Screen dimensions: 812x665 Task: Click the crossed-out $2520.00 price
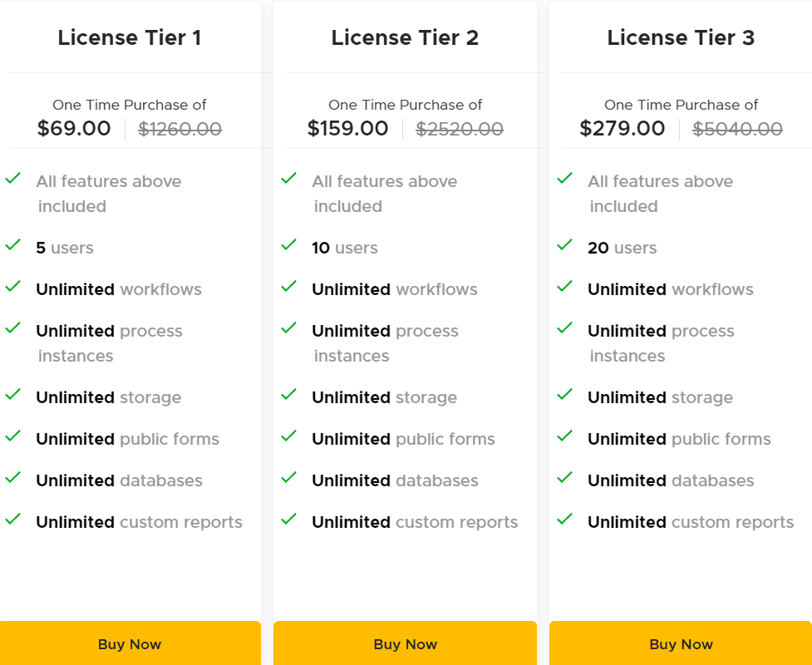click(459, 128)
